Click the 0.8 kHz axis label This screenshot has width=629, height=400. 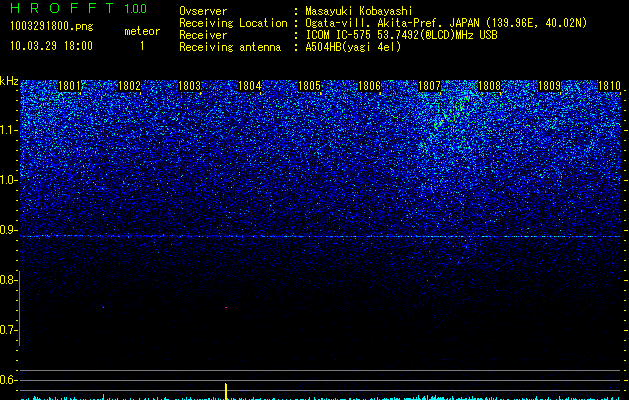point(7,280)
